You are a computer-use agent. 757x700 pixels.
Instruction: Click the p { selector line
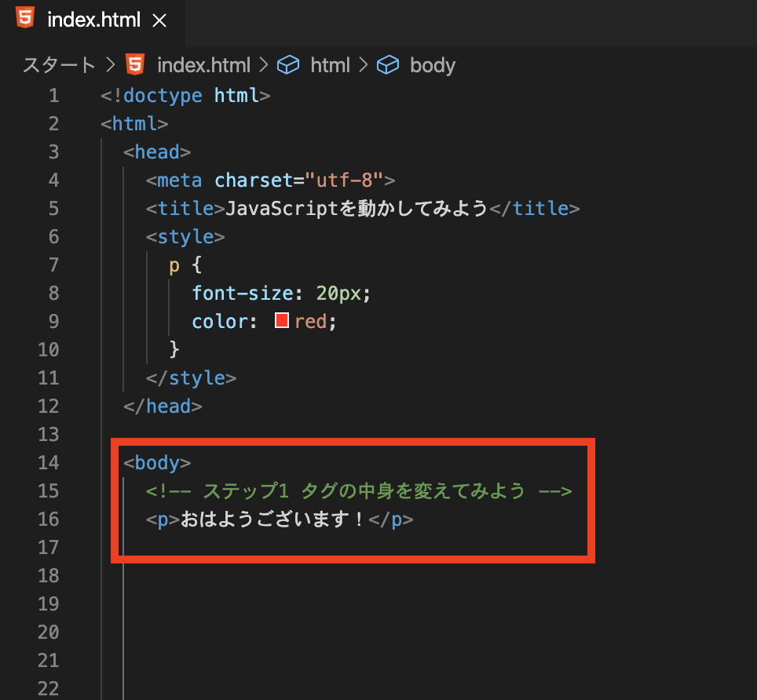point(185,265)
